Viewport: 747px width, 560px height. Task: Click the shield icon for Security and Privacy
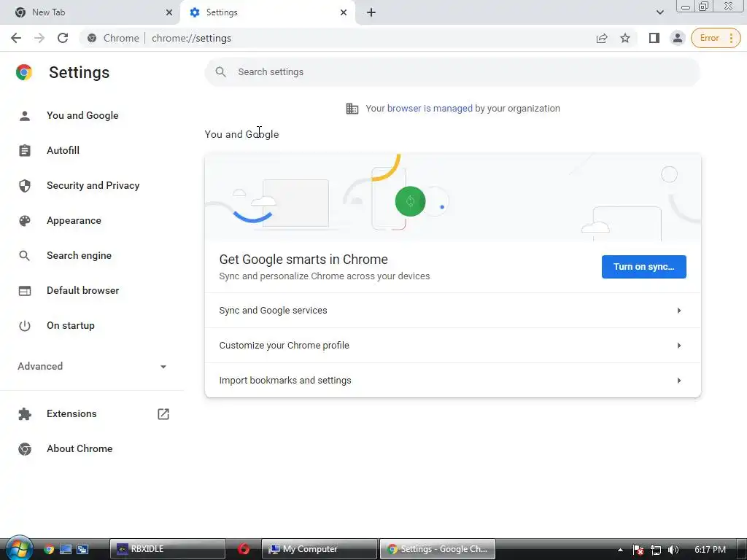[25, 186]
